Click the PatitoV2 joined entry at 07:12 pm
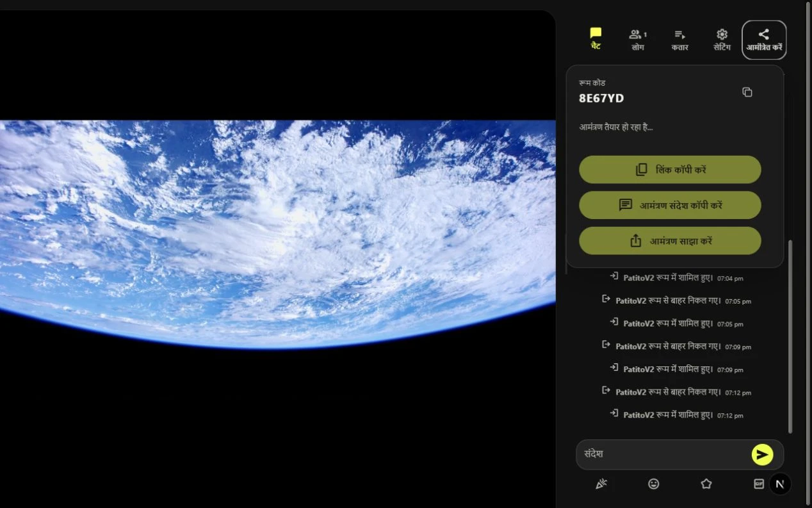812x508 pixels. tap(676, 414)
